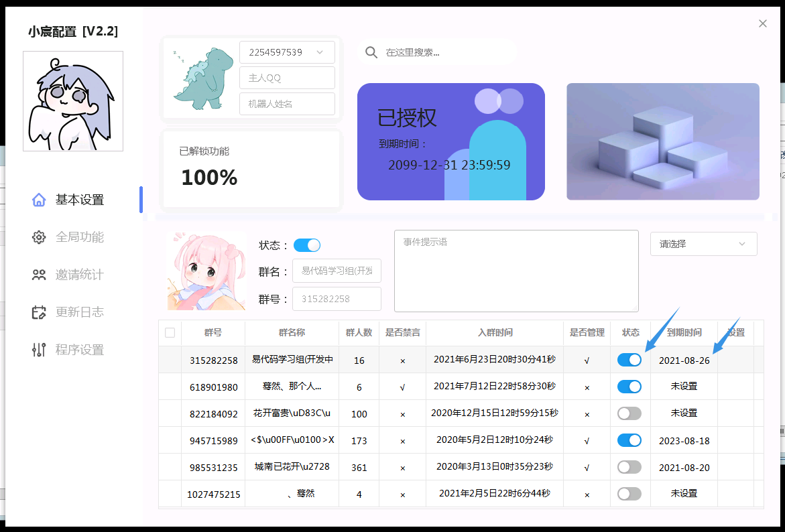Click the 事件提示语 text area
785x532 pixels.
pos(516,271)
